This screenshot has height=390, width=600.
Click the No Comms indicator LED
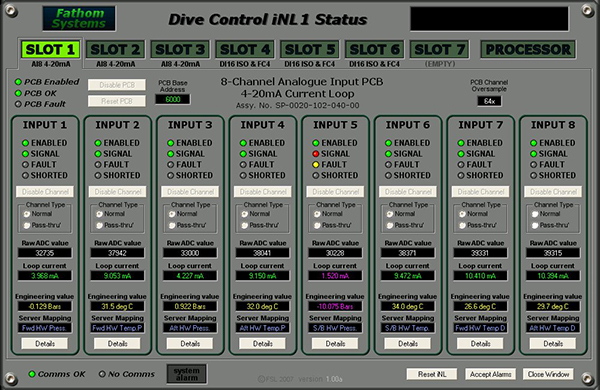(x=102, y=374)
